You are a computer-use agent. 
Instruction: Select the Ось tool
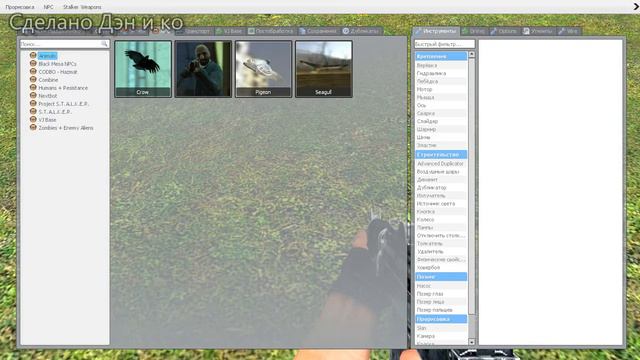pyautogui.click(x=441, y=105)
